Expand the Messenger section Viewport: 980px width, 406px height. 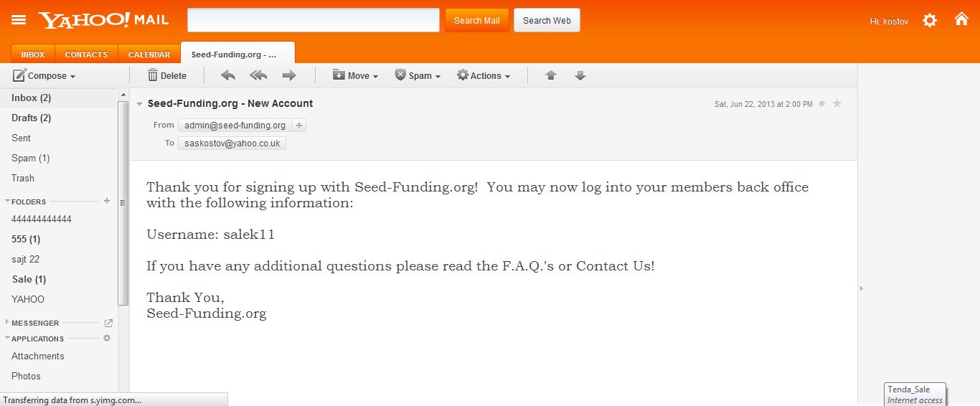tap(8, 323)
